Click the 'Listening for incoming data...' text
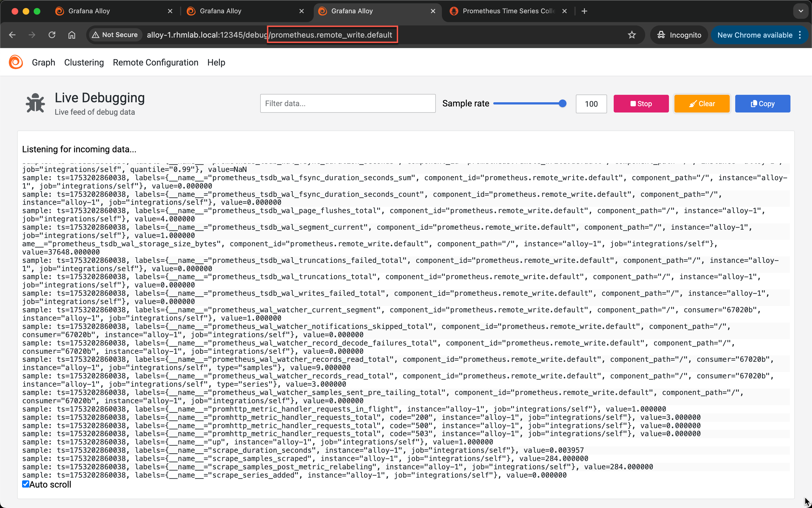Screen dimensions: 812x508 pyautogui.click(x=79, y=149)
